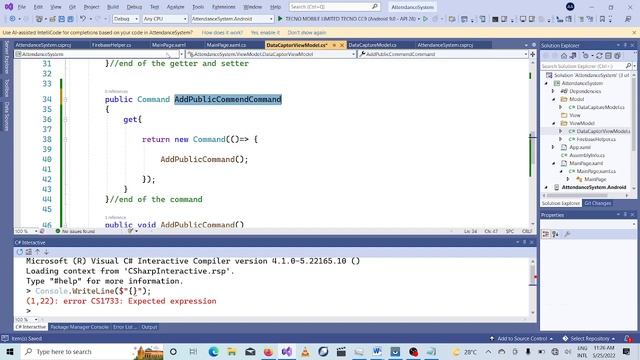Click the Show All Files icon in Solution Explorer

click(617, 56)
